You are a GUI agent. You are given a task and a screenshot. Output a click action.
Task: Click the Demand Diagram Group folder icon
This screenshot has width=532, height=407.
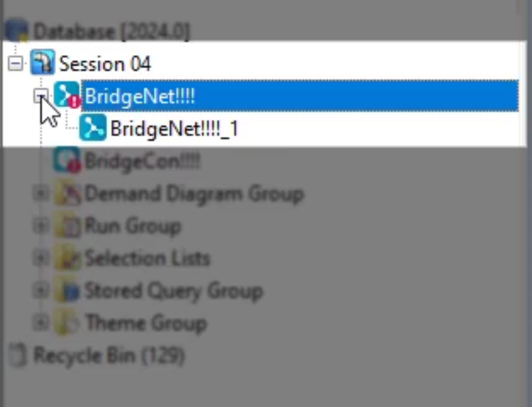tap(67, 193)
